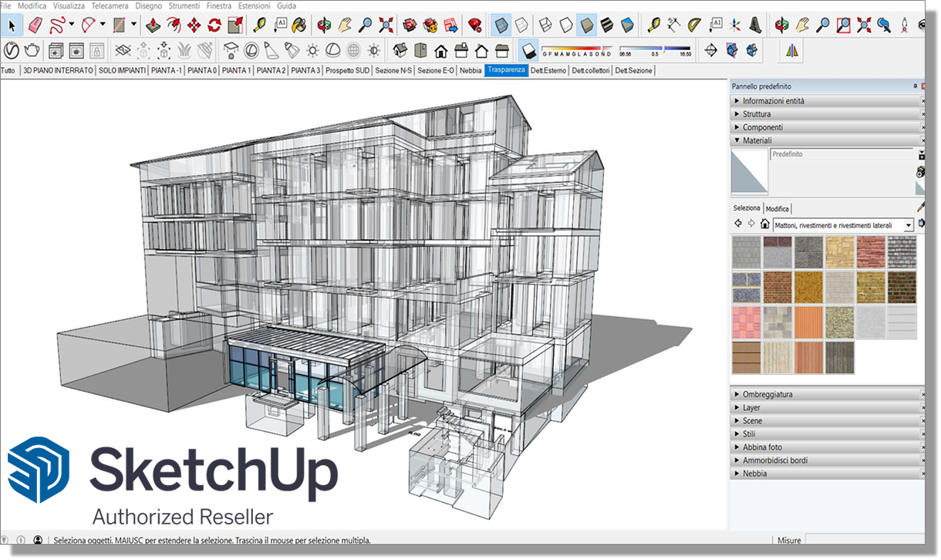Switch to Iso house view
This screenshot has width=941, height=560.
pos(400,51)
